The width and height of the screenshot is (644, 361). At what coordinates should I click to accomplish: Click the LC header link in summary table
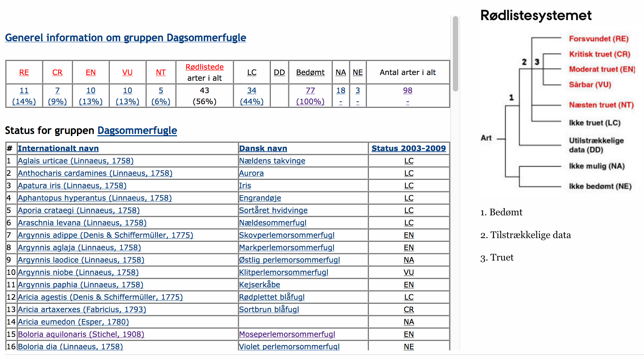coord(252,72)
